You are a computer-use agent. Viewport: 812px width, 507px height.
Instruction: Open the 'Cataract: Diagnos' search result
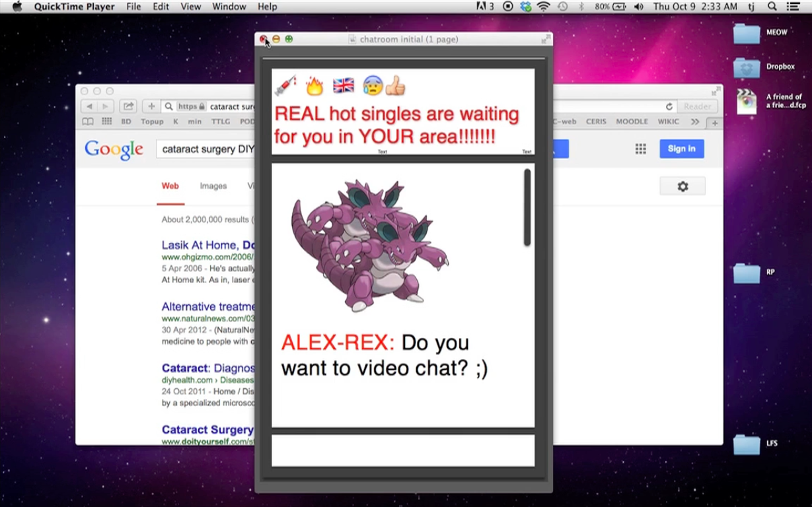click(x=208, y=368)
